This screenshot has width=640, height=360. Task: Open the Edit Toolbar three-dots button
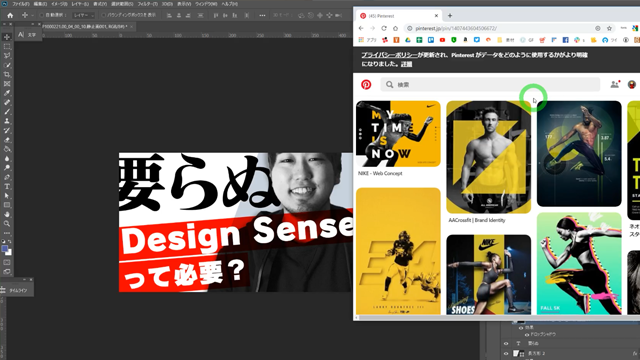(7, 233)
